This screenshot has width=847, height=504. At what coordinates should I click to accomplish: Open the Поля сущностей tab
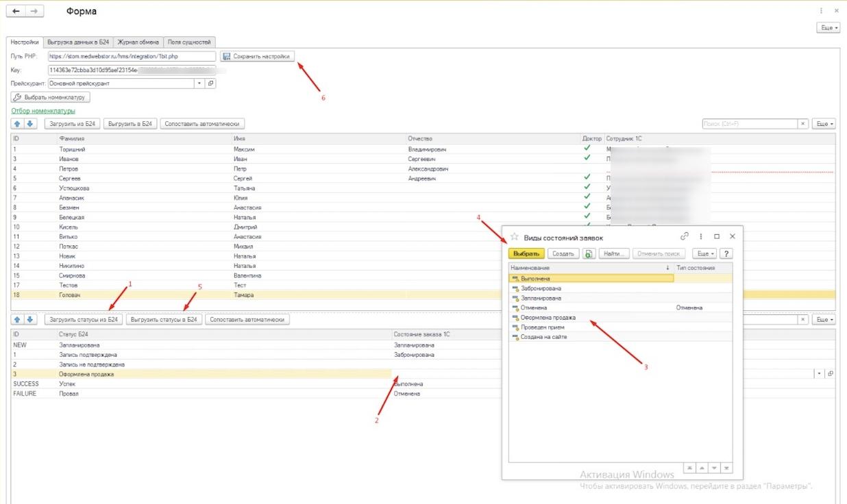190,42
